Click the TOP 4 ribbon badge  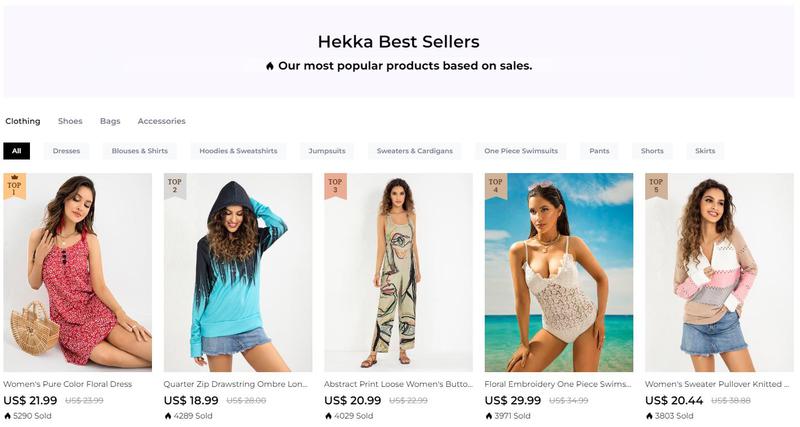[x=495, y=186]
